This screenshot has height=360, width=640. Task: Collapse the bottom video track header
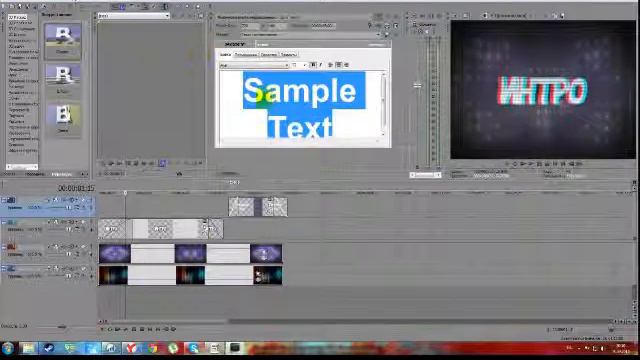click(x=4, y=268)
